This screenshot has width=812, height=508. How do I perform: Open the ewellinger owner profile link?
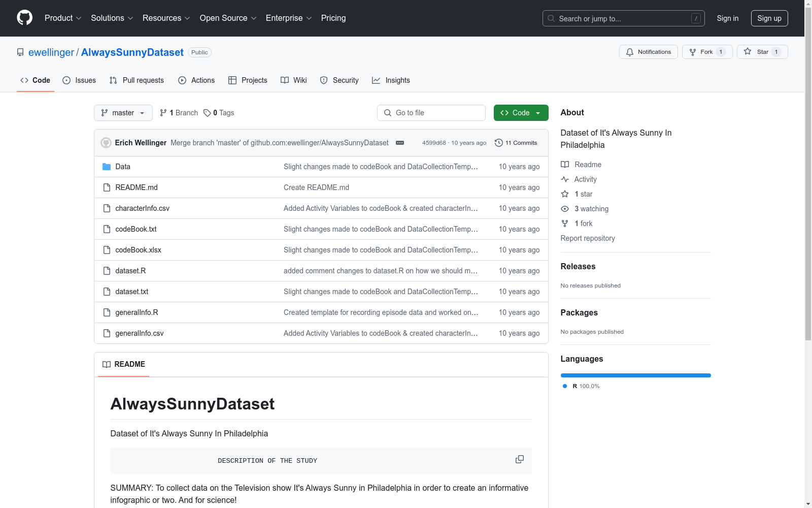51,52
